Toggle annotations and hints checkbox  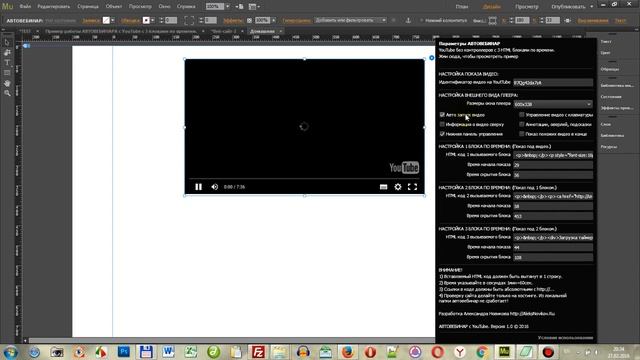pos(522,124)
